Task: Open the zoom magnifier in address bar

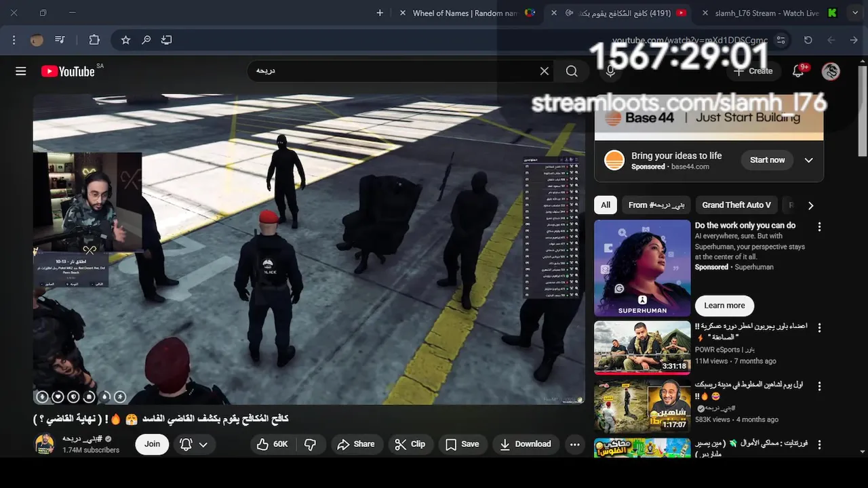Action: click(146, 40)
